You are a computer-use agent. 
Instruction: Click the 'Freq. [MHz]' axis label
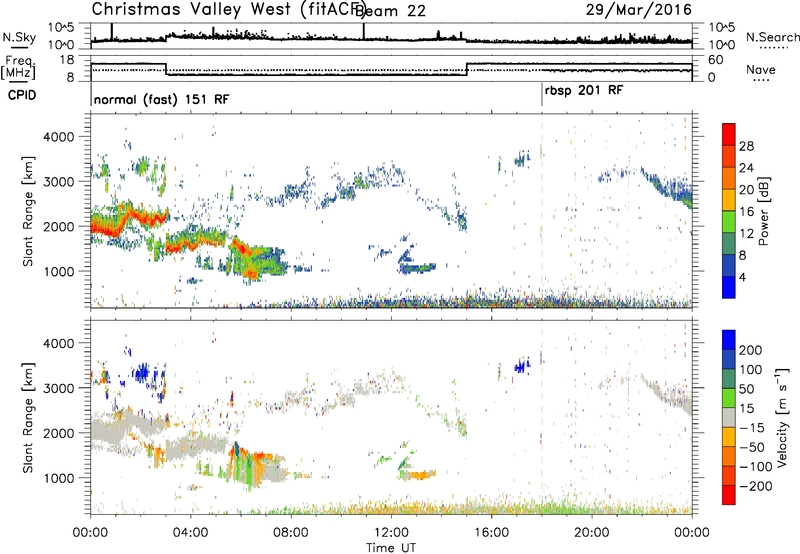[x=18, y=67]
